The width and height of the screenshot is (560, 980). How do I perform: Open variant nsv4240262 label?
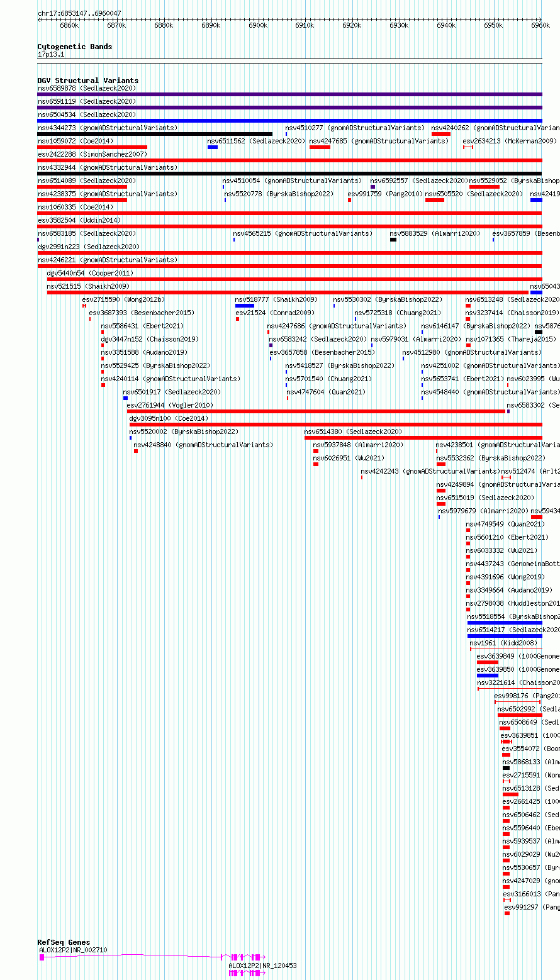(x=495, y=128)
